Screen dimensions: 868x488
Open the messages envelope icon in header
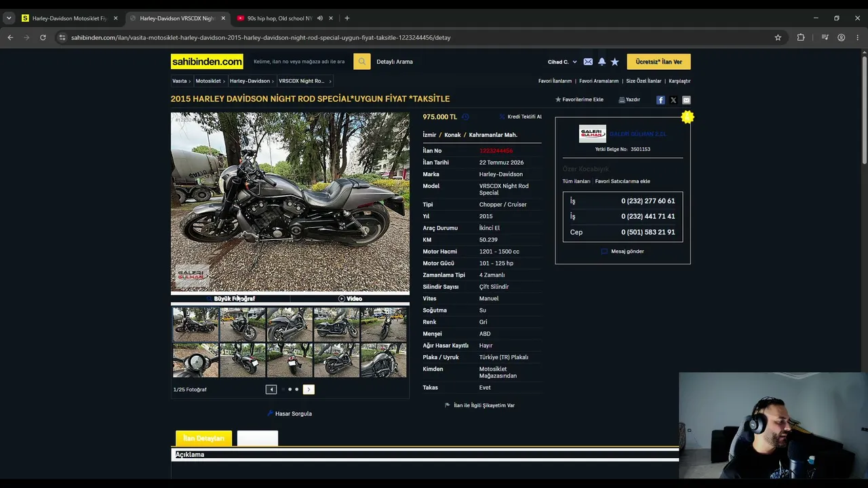point(588,62)
